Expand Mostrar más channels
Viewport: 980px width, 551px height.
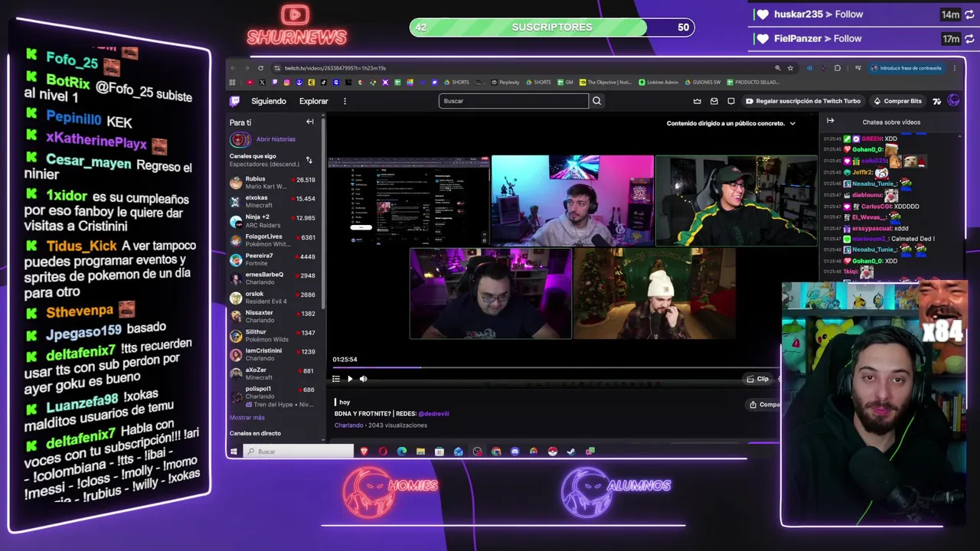pyautogui.click(x=247, y=418)
